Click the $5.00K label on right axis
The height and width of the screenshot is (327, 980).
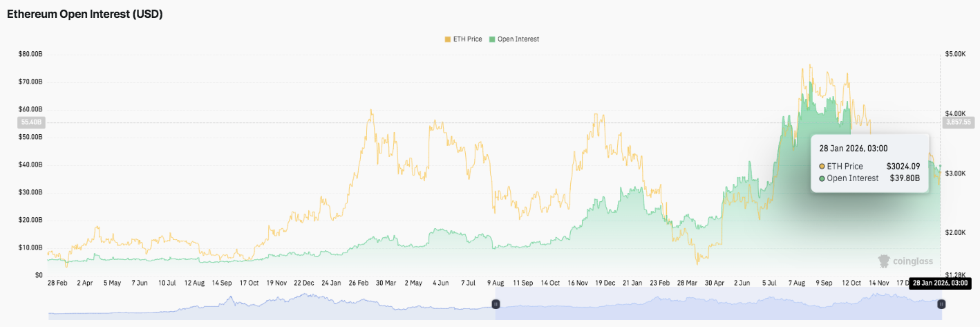(x=957, y=54)
